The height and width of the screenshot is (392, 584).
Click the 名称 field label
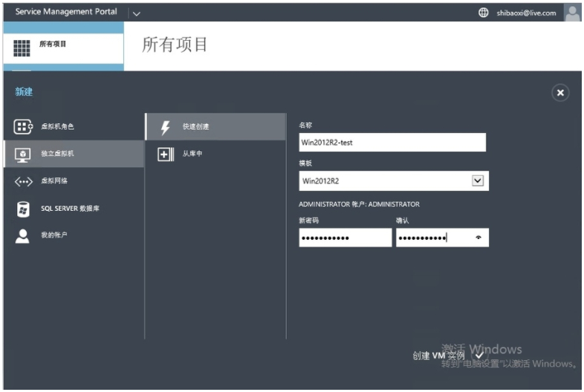point(305,125)
